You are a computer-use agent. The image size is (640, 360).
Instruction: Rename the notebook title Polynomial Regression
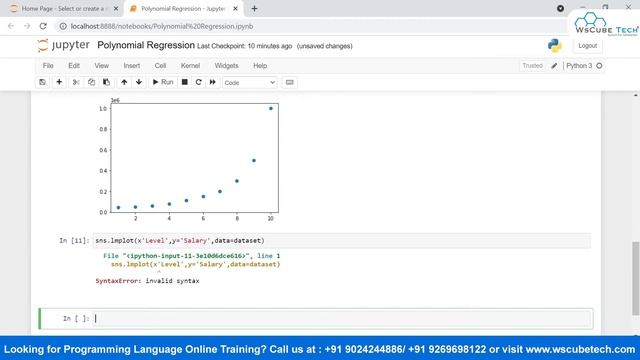(146, 45)
